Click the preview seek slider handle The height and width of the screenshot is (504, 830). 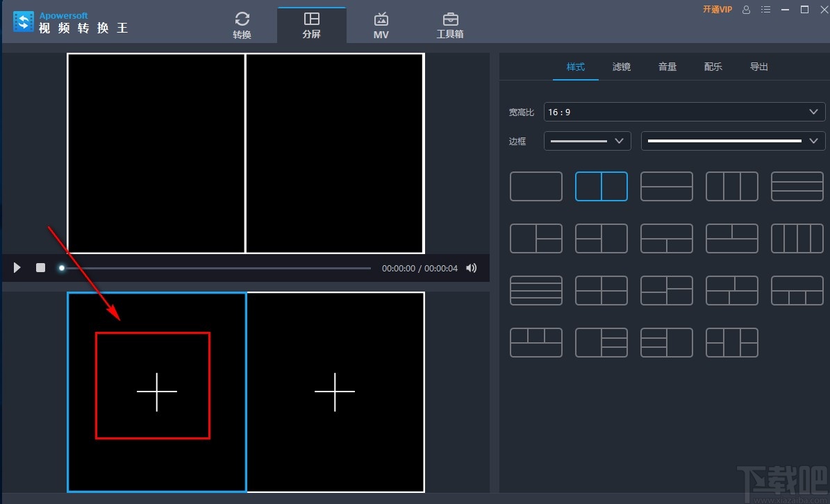[x=62, y=268]
